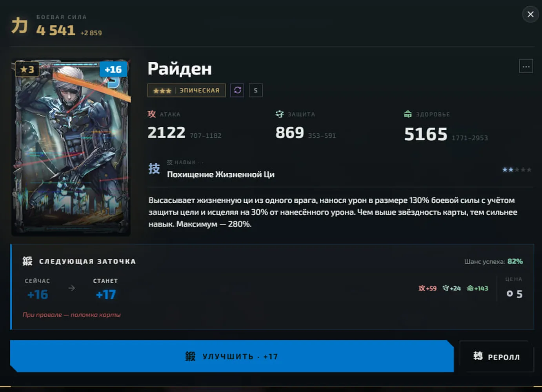
Task: Click the arrow between Сейчас and Станет
Action: (x=71, y=288)
